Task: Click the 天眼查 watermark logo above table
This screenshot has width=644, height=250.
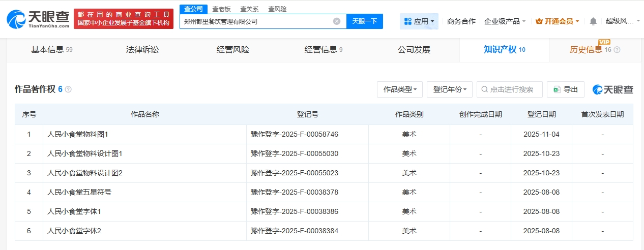Action: click(613, 89)
